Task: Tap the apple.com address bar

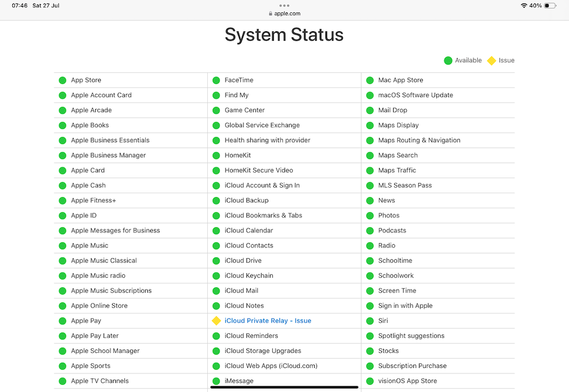Action: click(284, 13)
